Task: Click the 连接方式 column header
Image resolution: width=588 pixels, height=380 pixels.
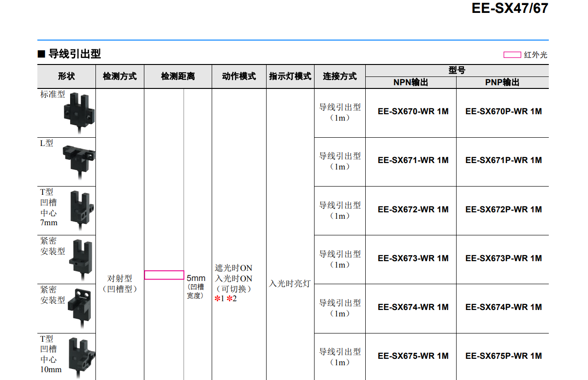Action: [340, 76]
